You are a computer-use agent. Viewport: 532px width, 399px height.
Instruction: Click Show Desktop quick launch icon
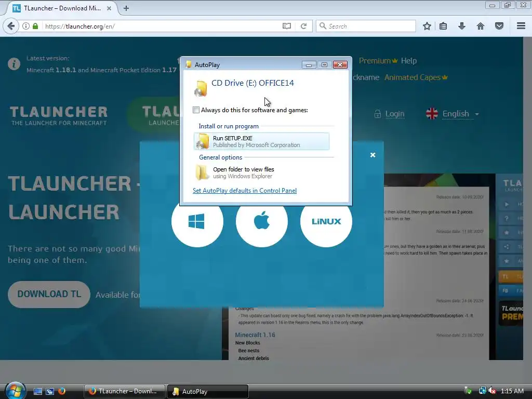[37, 391]
